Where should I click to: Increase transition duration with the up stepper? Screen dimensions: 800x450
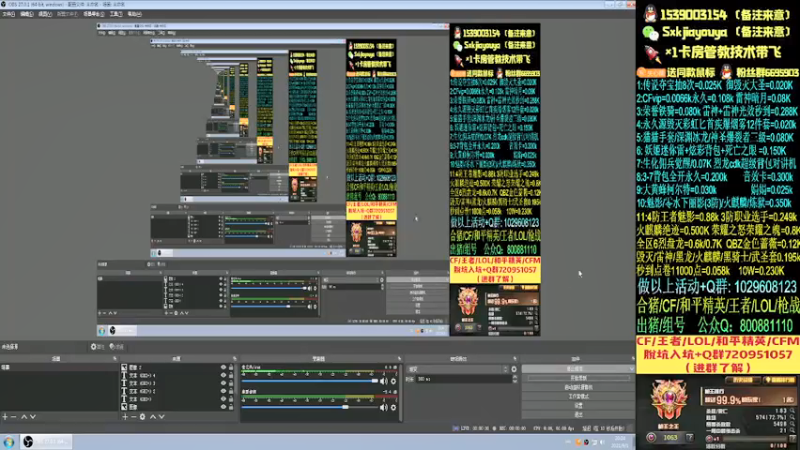point(514,377)
